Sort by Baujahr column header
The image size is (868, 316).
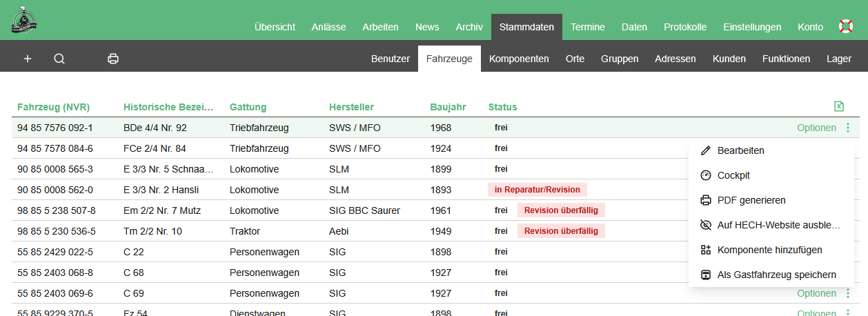(448, 107)
